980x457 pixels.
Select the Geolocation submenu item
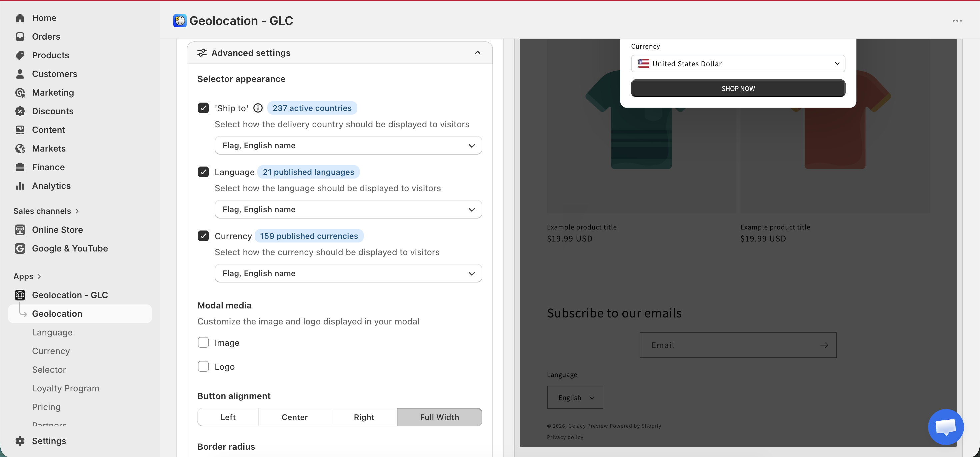[x=80, y=314]
